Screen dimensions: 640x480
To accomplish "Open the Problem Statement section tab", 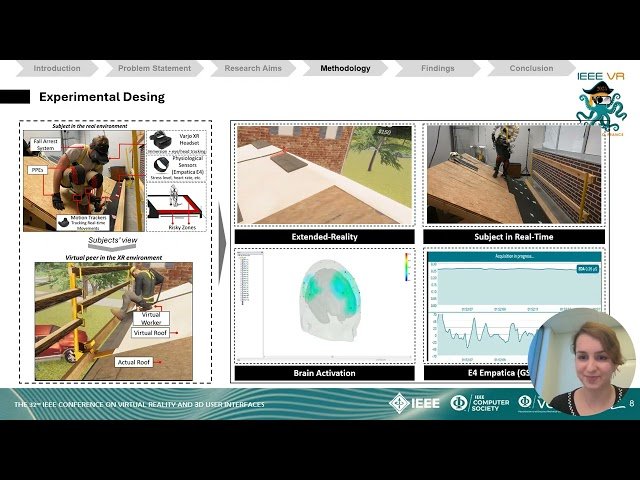I will coord(154,69).
